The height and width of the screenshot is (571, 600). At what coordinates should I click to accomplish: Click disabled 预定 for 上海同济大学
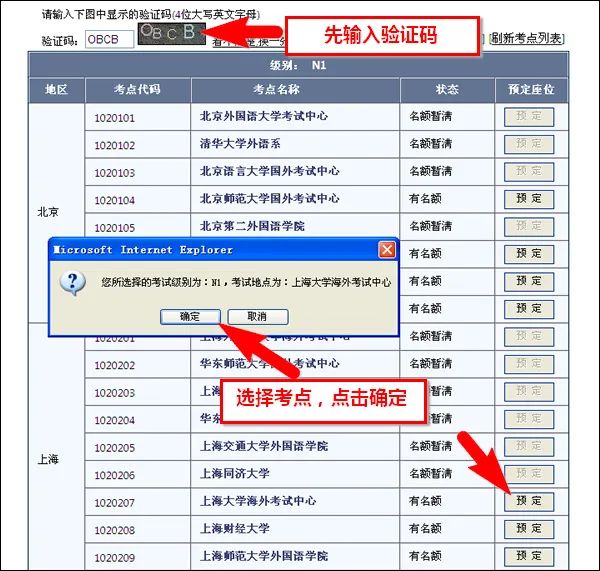[529, 474]
